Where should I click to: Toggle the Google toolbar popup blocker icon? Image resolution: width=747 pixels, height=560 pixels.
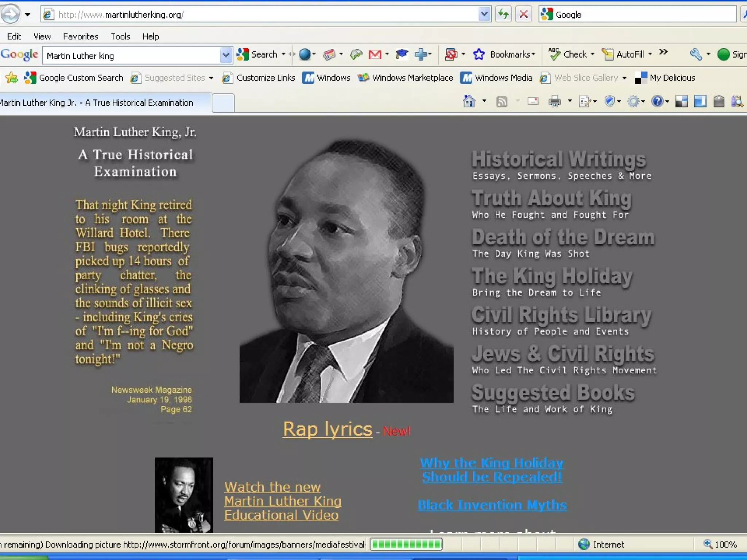pyautogui.click(x=451, y=55)
